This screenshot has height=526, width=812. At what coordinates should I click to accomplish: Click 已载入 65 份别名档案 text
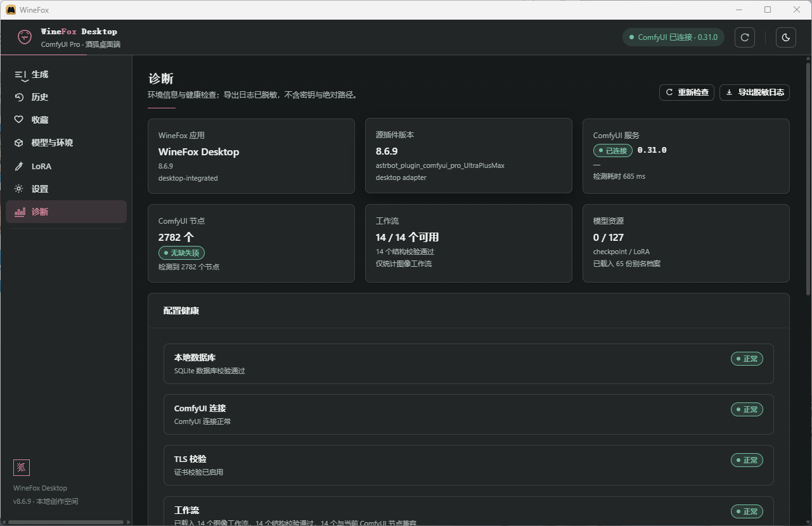[x=627, y=263]
